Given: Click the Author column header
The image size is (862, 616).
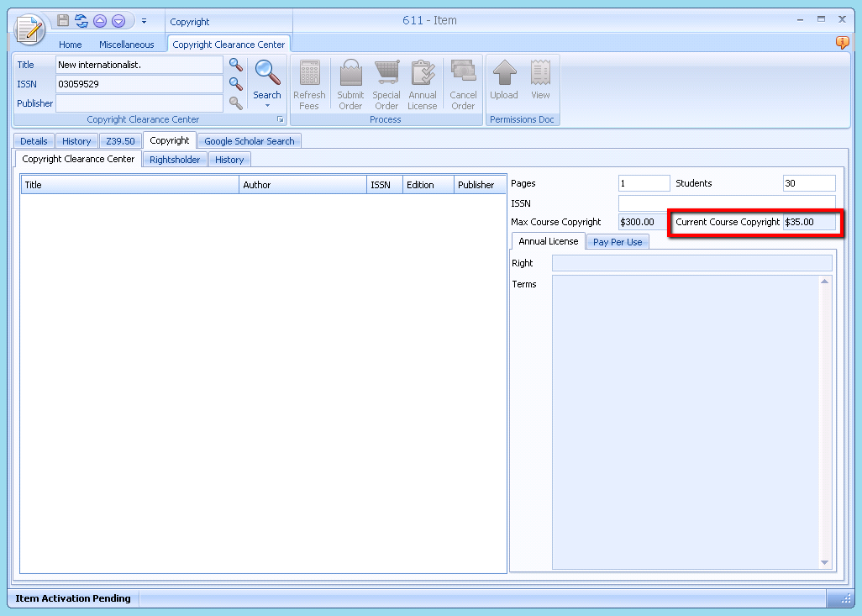Looking at the screenshot, I should (x=302, y=185).
